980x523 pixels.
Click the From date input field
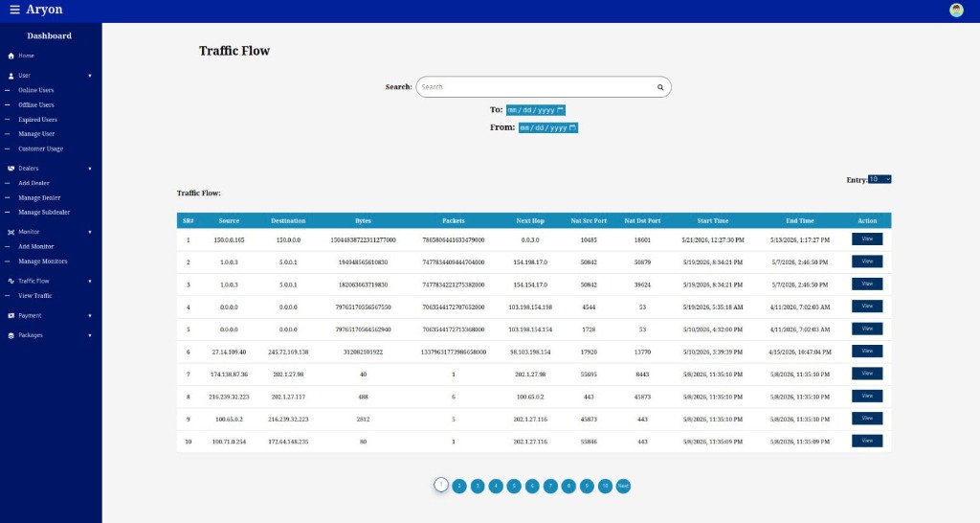point(548,127)
